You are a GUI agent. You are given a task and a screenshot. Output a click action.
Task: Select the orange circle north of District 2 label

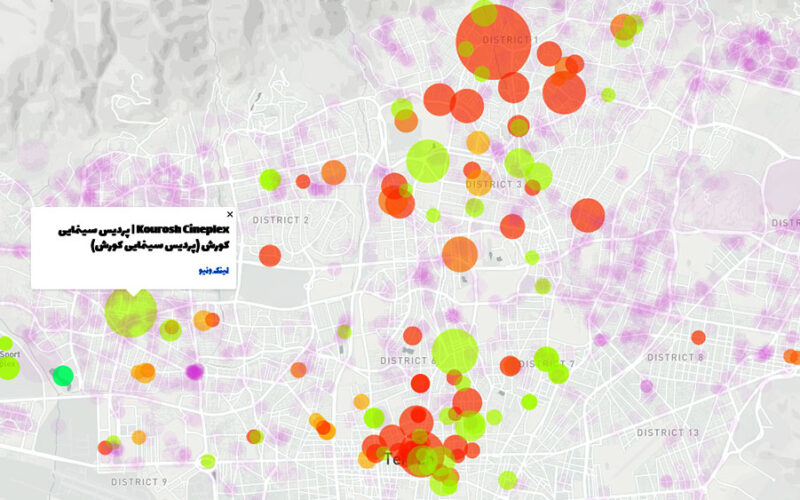click(334, 172)
